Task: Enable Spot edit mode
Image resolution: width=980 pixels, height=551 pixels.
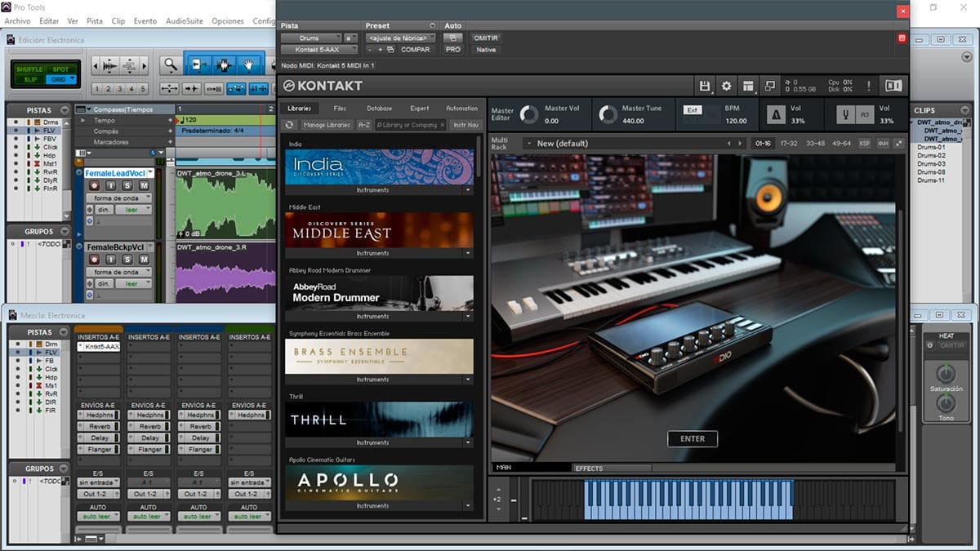Action: (60, 69)
